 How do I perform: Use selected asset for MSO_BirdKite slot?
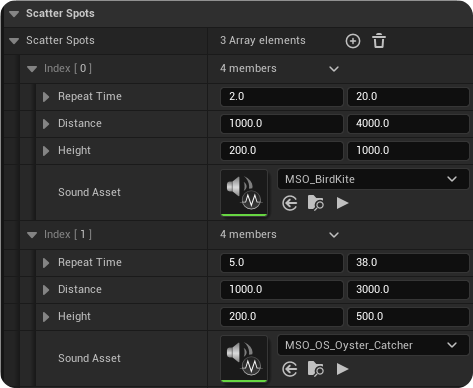pyautogui.click(x=290, y=203)
